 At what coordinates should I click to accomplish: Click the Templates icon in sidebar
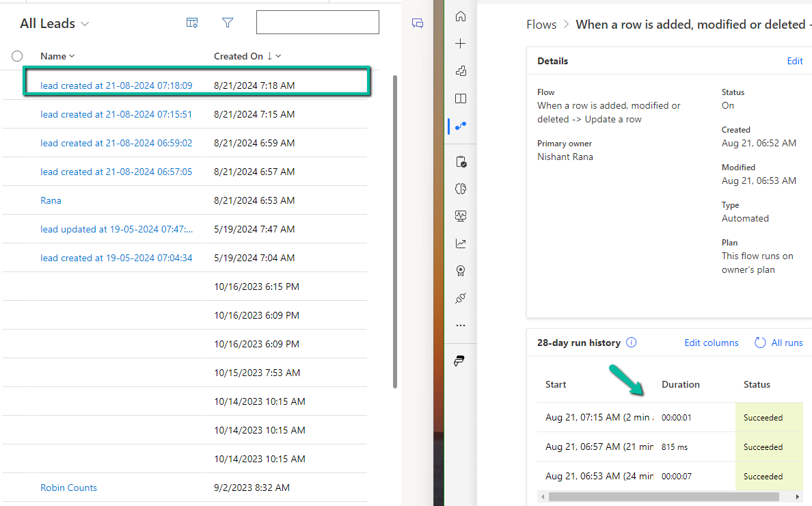pyautogui.click(x=461, y=70)
